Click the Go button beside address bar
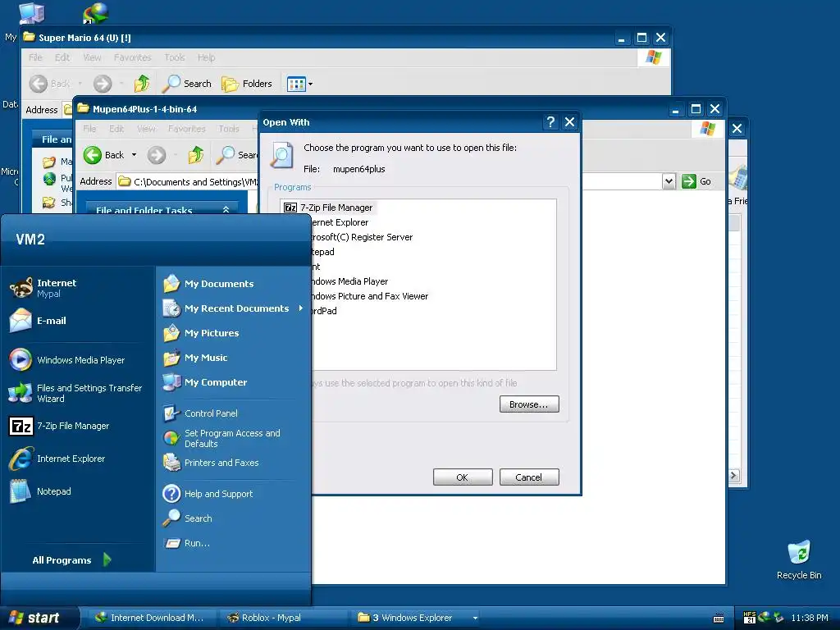Image resolution: width=840 pixels, height=630 pixels. point(696,181)
